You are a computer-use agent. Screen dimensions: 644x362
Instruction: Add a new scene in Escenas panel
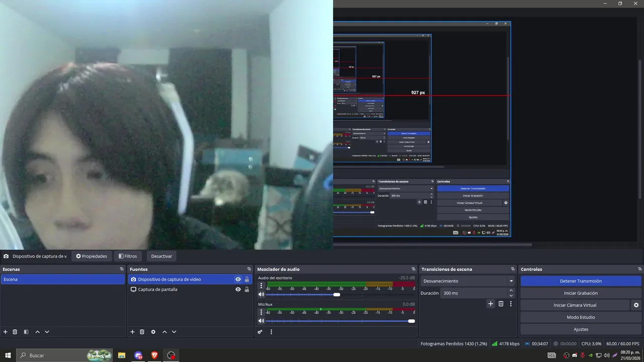point(6,332)
